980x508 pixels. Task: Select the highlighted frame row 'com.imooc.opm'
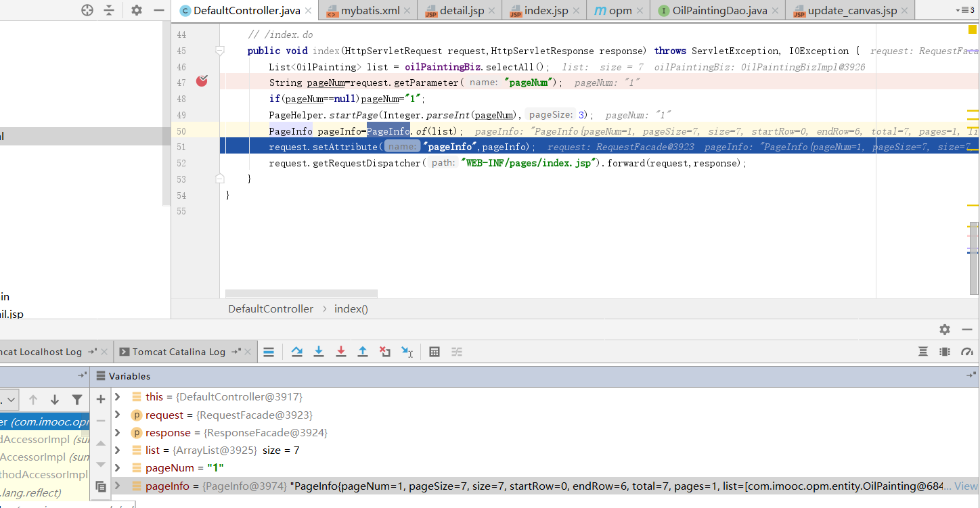point(45,421)
